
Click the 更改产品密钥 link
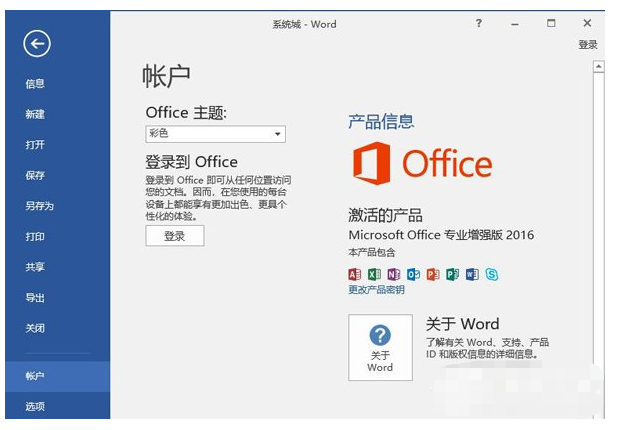tap(376, 290)
